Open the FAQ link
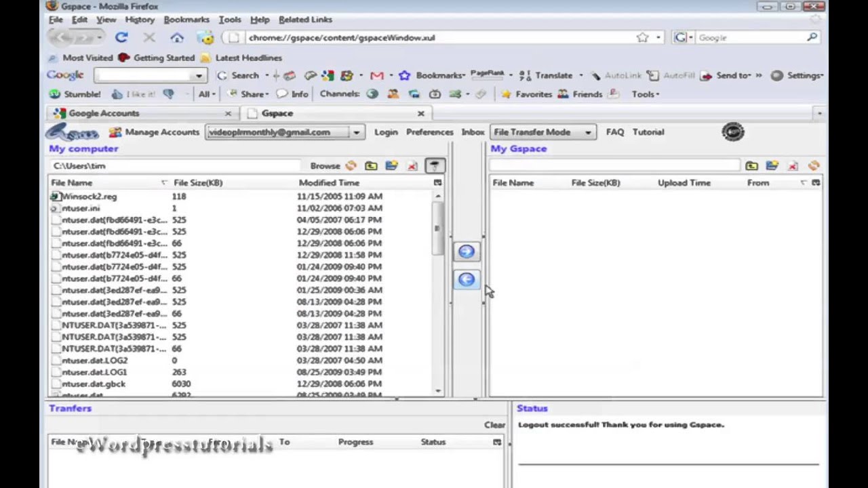The height and width of the screenshot is (488, 868). coord(615,132)
